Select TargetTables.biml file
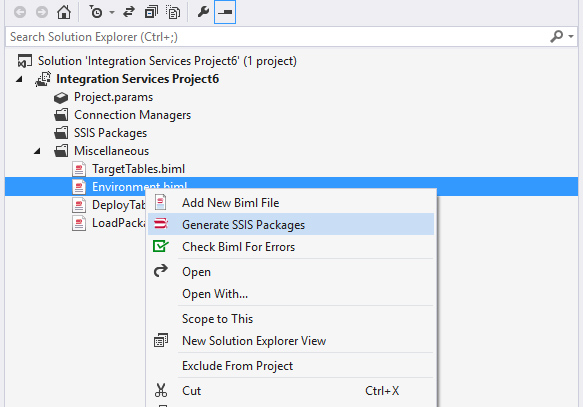Screen dimensions: 583x407 tap(138, 169)
